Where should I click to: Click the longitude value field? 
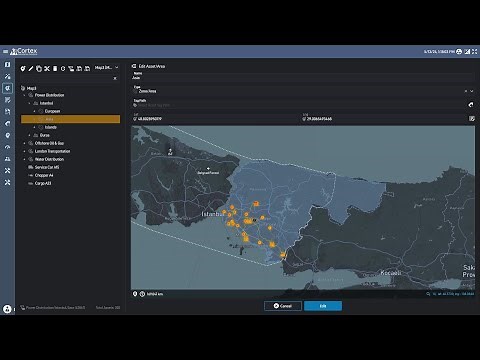pyautogui.click(x=383, y=119)
